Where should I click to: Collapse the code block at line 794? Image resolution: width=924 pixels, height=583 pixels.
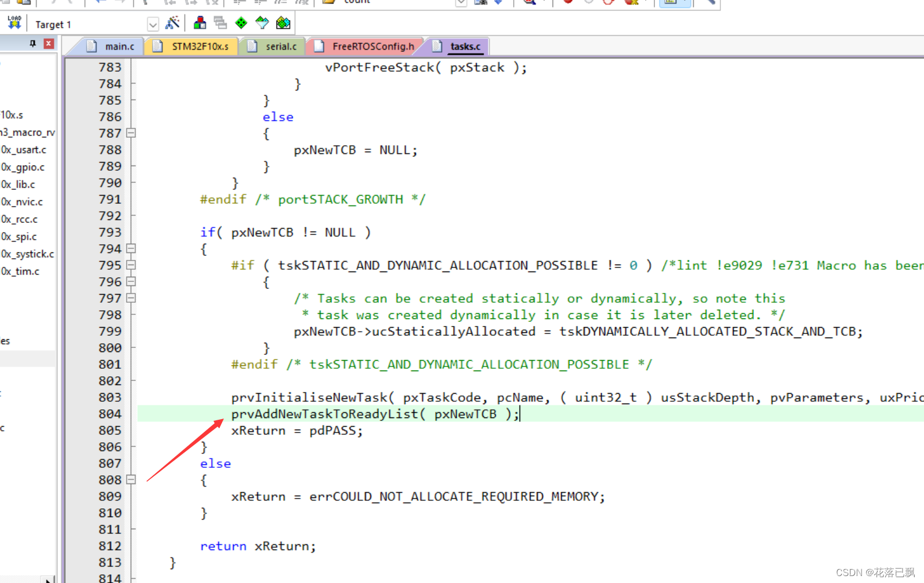(x=131, y=249)
